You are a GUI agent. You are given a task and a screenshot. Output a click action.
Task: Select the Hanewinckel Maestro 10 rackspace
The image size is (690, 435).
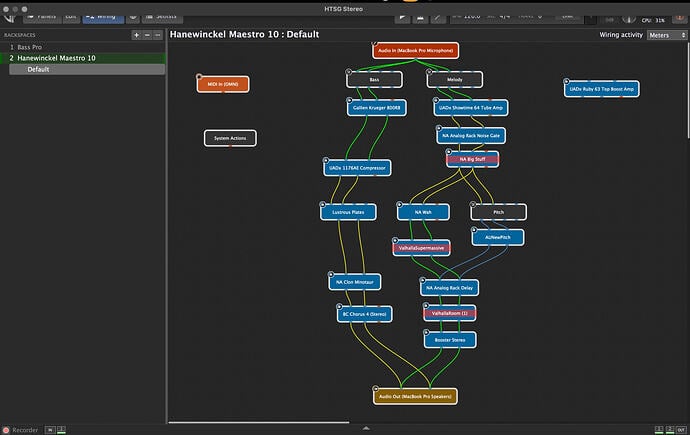(83, 58)
